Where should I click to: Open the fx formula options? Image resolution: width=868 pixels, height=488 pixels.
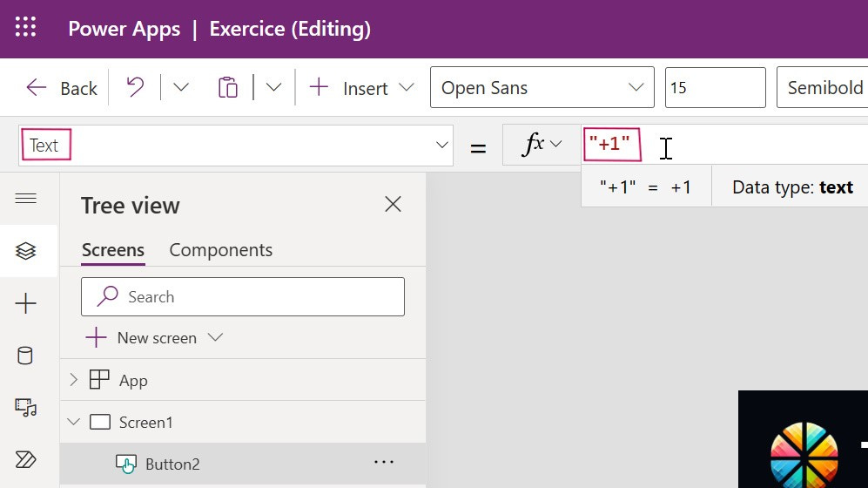click(x=542, y=145)
